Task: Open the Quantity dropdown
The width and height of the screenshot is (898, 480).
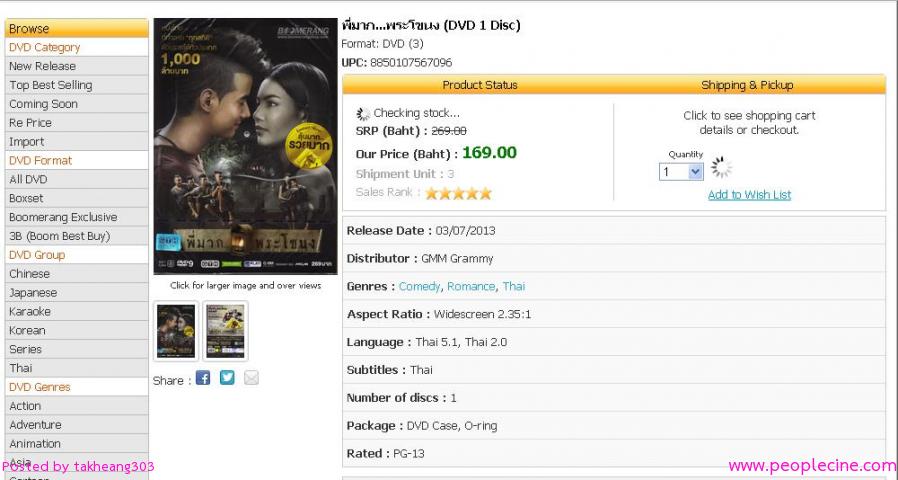Action: (x=681, y=171)
